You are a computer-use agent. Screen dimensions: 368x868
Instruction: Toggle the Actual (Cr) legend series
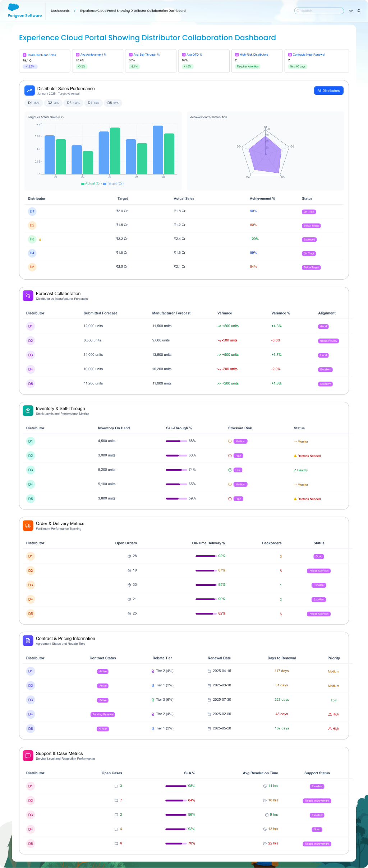point(91,183)
